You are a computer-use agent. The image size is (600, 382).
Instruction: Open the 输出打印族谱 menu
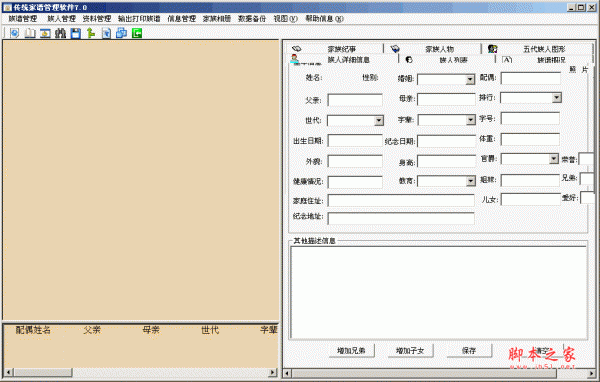point(139,18)
